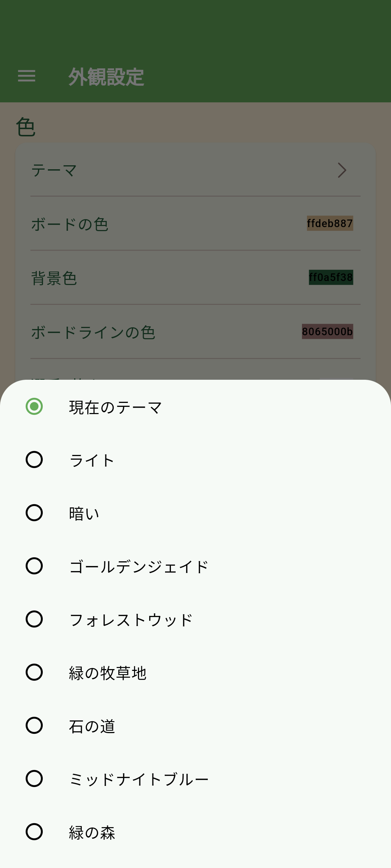Select the 暗い theme radio button
This screenshot has width=391, height=868.
34,513
